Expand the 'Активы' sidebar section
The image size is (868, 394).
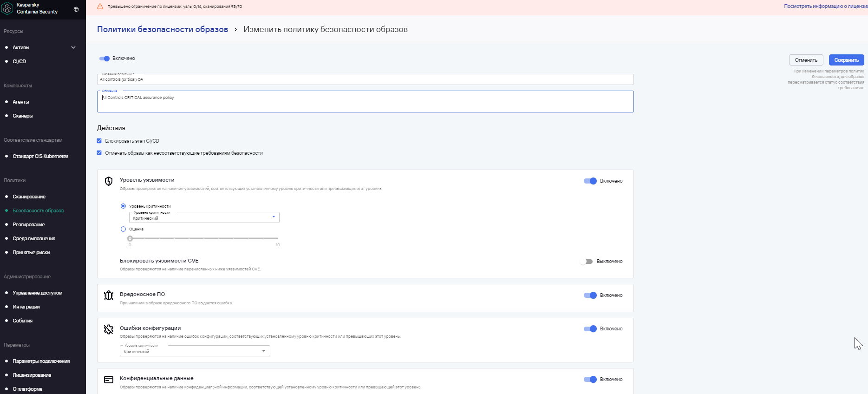coord(73,47)
